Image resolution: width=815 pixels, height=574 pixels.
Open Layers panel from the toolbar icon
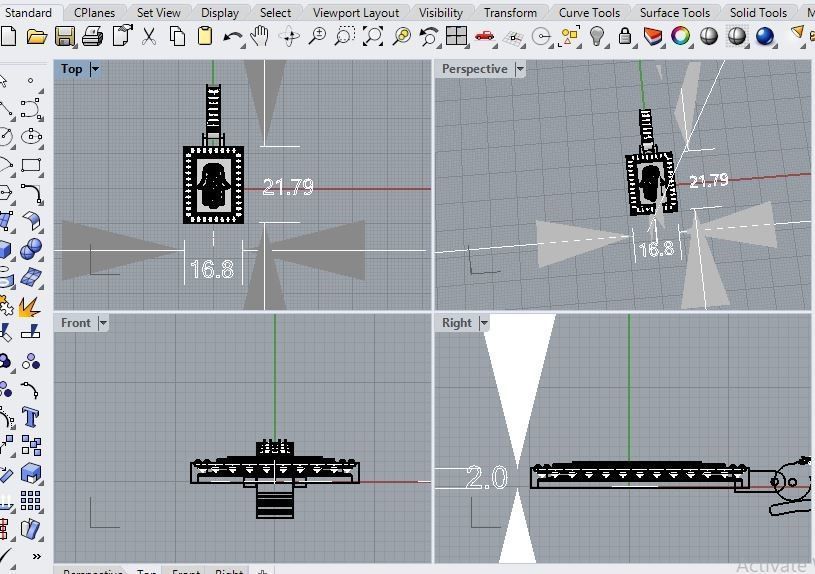tap(653, 37)
